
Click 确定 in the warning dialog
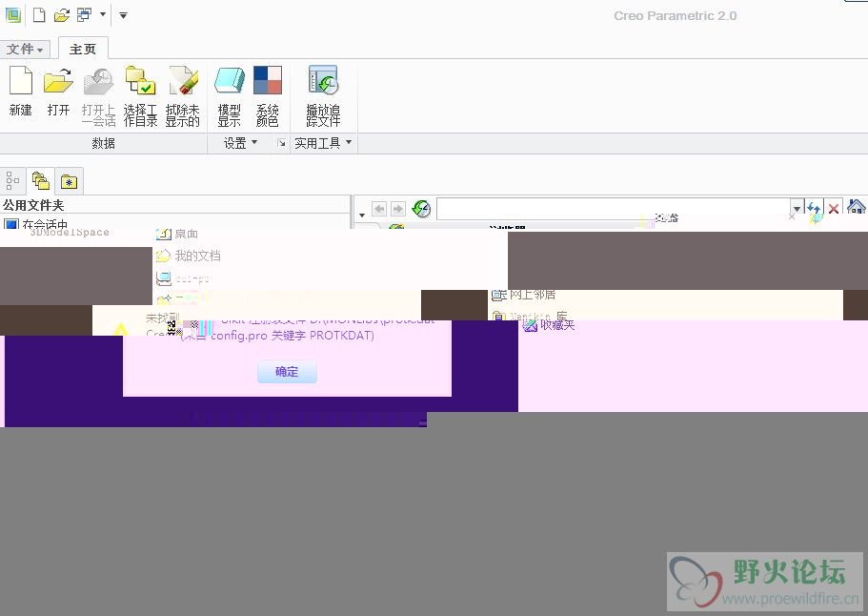[287, 372]
